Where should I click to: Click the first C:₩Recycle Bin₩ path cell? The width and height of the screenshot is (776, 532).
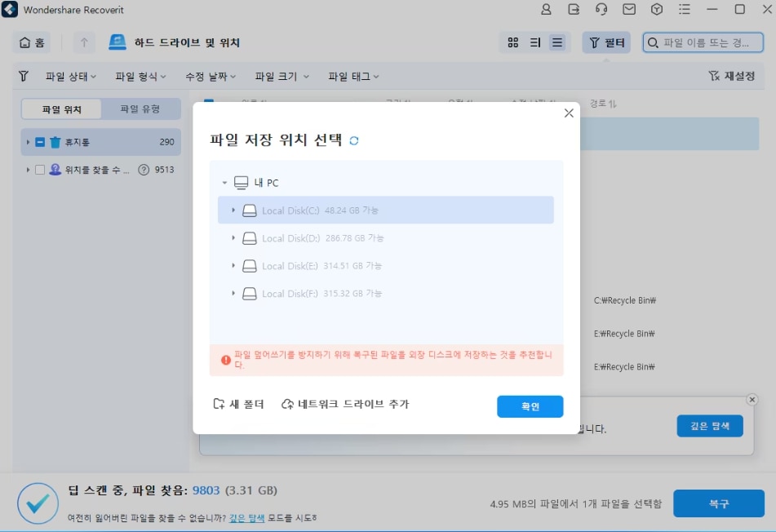tap(624, 300)
